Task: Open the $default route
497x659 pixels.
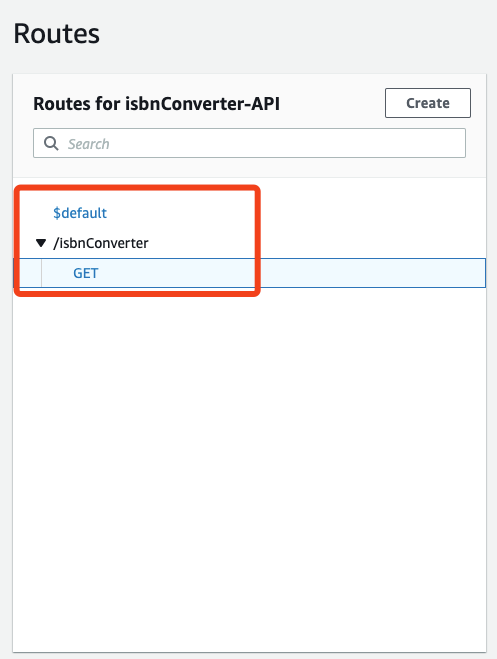Action: click(80, 213)
